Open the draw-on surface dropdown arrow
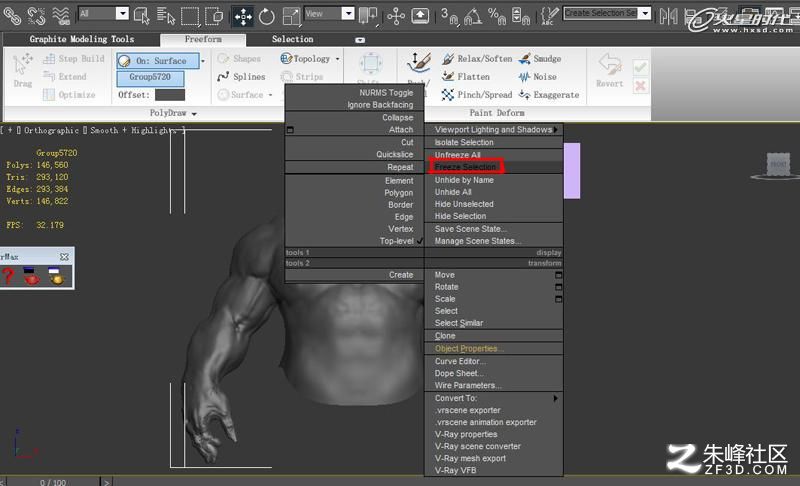 tap(203, 61)
